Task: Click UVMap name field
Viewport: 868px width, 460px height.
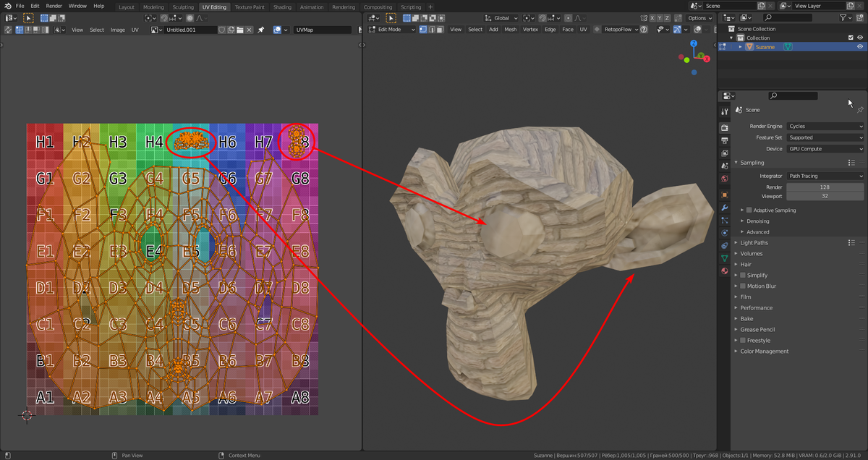Action: pos(322,30)
